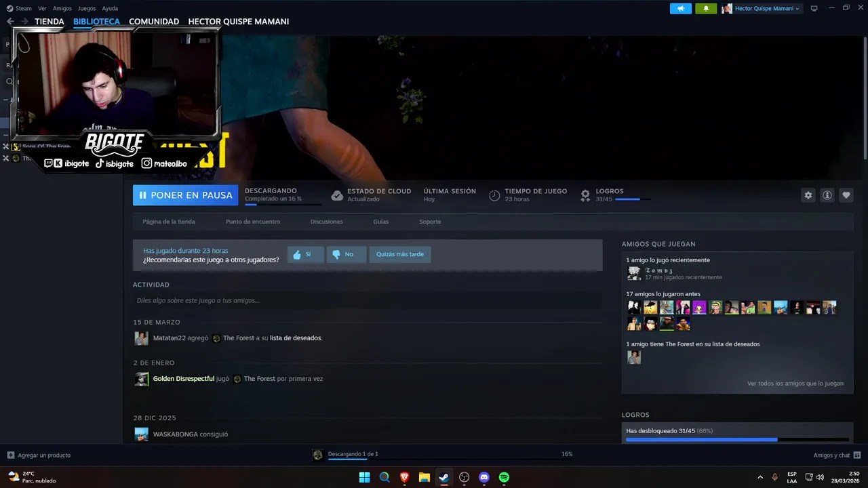Switch to the COMUNIDAD tab

point(154,22)
